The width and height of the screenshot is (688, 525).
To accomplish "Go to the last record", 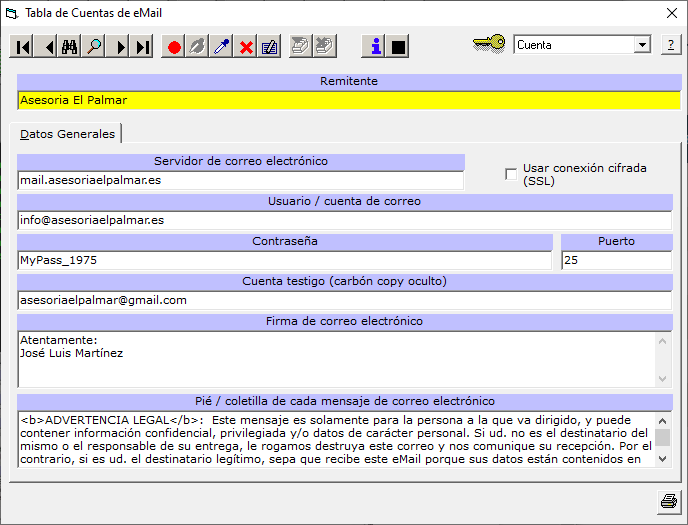I will [142, 47].
